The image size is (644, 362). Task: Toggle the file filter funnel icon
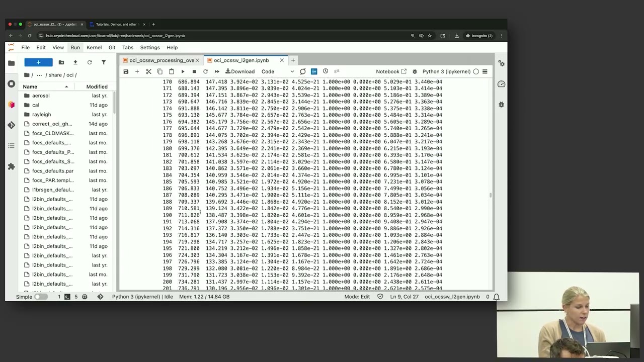[x=104, y=62]
